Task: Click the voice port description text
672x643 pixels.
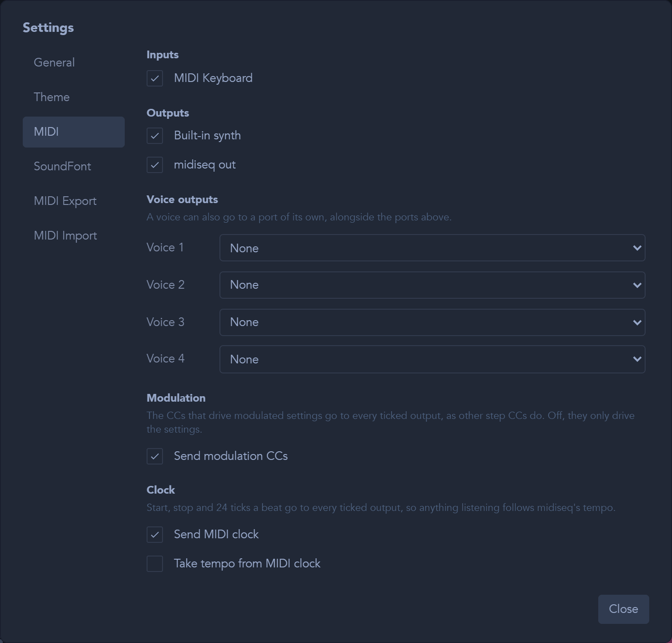Action: [299, 217]
